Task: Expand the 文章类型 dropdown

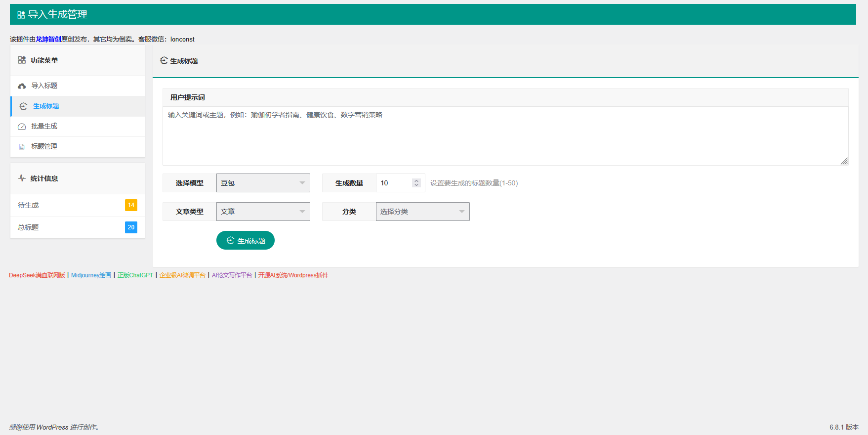Action: coord(263,212)
